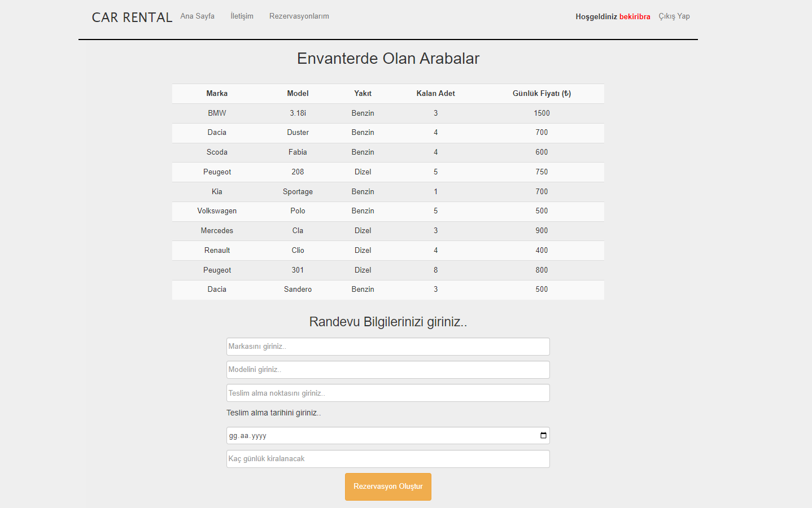The image size is (812, 508).
Task: Click Çıkış Yap to log out
Action: 674,16
